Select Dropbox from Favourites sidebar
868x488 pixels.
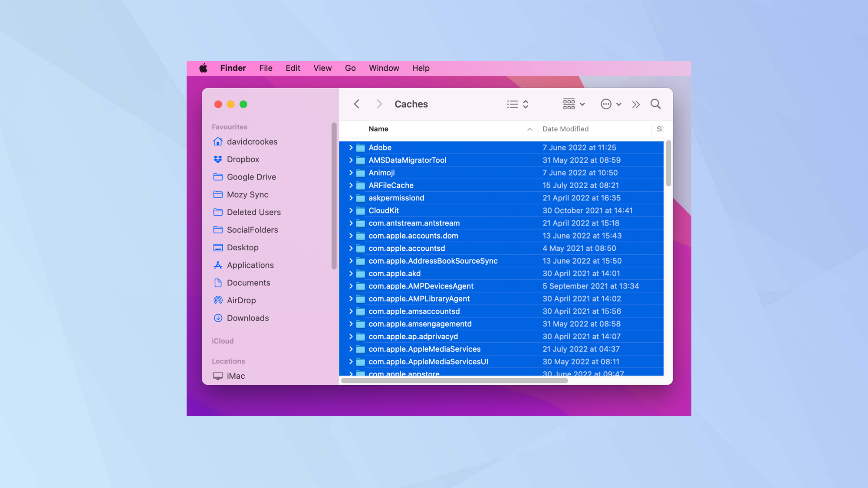243,159
